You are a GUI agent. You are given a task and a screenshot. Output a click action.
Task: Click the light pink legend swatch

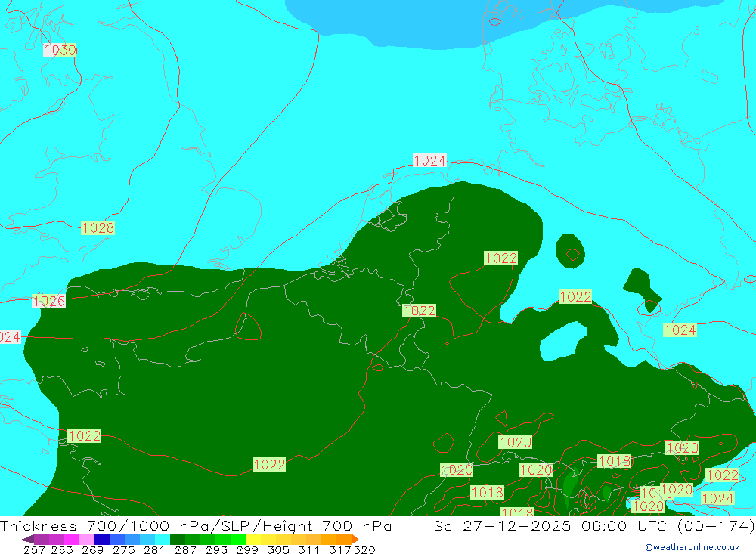87,539
